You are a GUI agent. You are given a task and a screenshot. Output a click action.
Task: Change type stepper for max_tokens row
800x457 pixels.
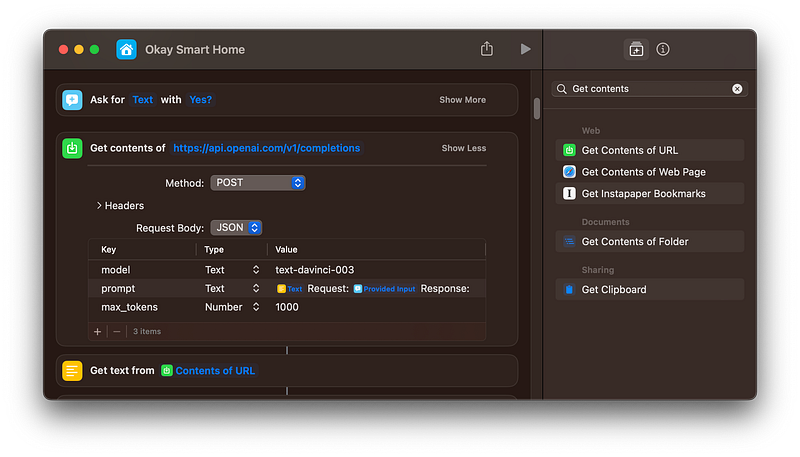[256, 307]
